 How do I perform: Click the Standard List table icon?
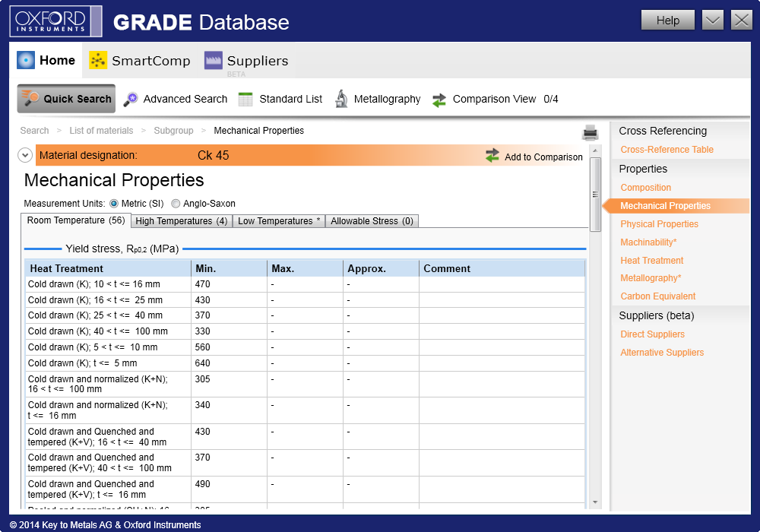[x=245, y=99]
